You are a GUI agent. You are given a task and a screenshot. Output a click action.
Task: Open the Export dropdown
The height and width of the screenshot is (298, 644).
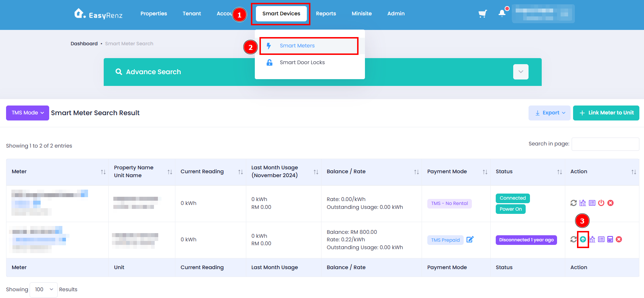coord(549,113)
